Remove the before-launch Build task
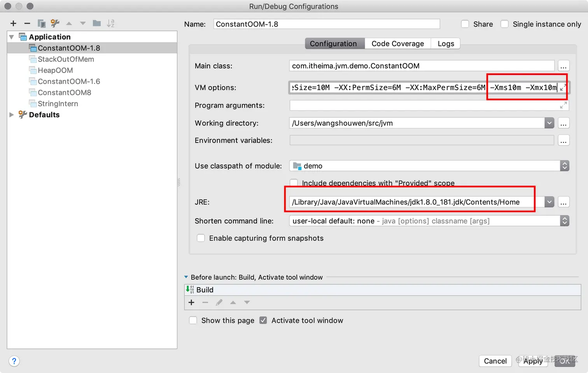This screenshot has height=373, width=588. (205, 302)
